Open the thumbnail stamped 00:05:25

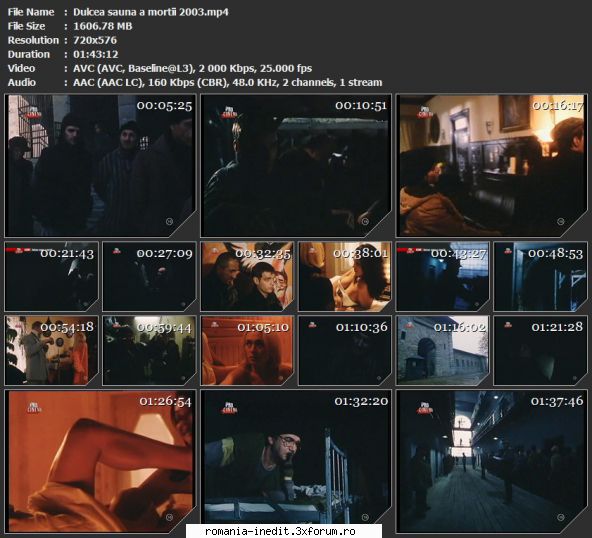point(100,165)
